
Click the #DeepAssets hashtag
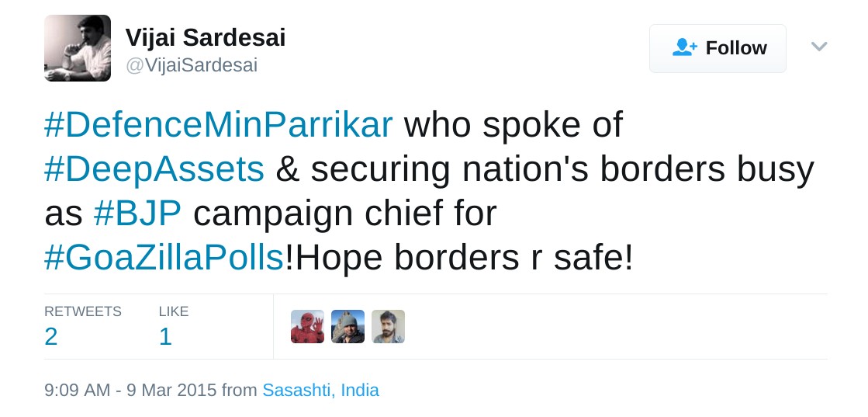pyautogui.click(x=154, y=170)
